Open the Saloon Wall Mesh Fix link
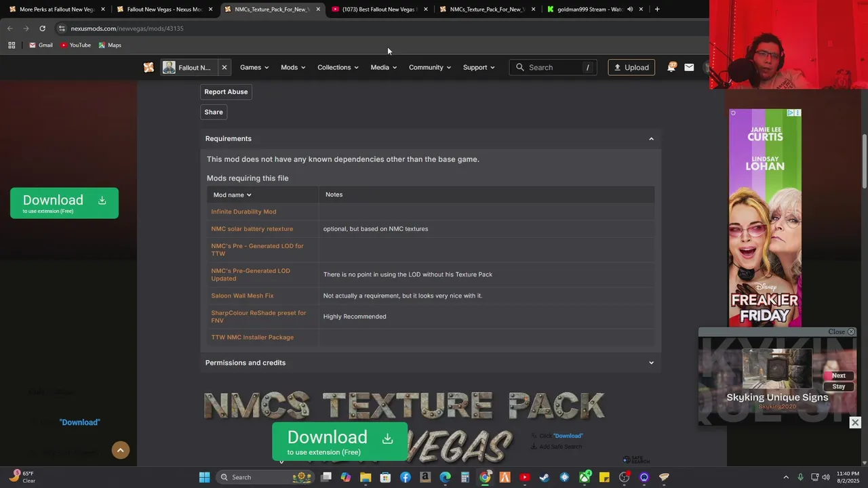This screenshot has width=868, height=488. click(x=242, y=296)
